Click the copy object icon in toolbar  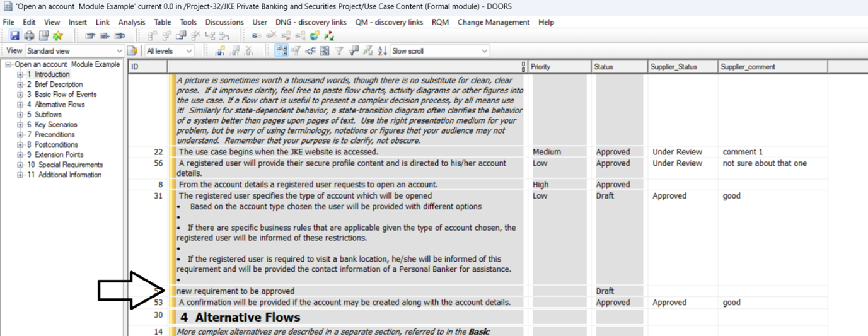pyautogui.click(x=182, y=36)
